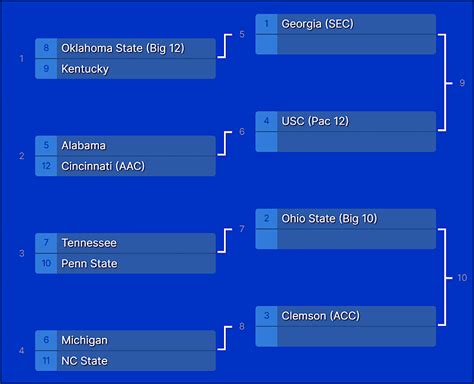Select Michigan in game 4
The image size is (474, 384).
pos(125,340)
